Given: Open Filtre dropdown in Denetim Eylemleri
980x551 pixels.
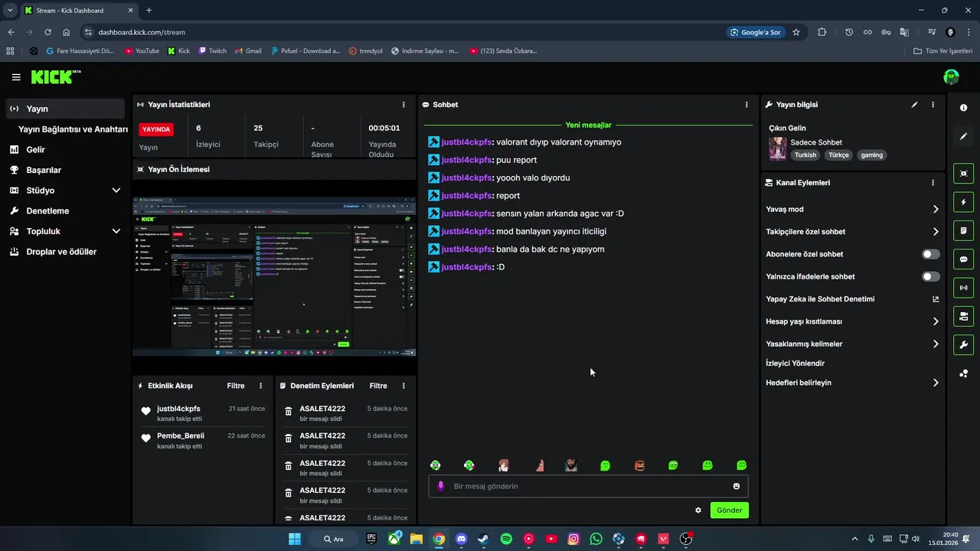Looking at the screenshot, I should click(378, 386).
